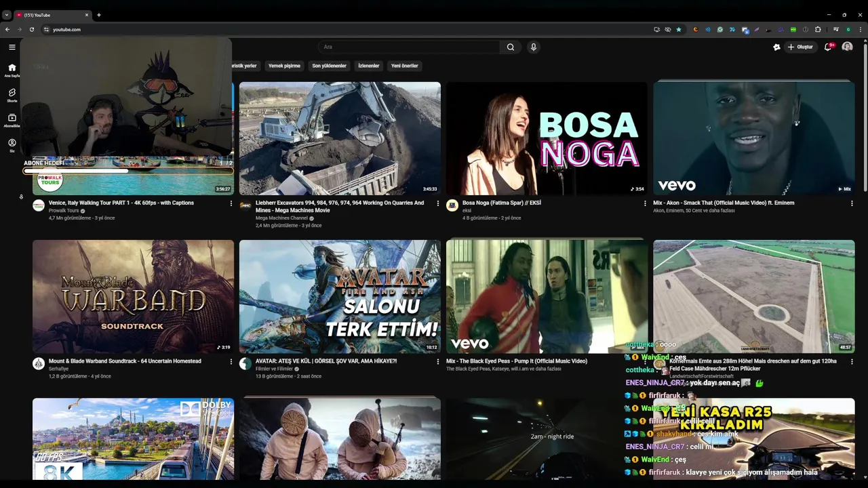Image resolution: width=868 pixels, height=488 pixels.
Task: Open the Filmler ve Filimler channel link
Action: click(274, 369)
